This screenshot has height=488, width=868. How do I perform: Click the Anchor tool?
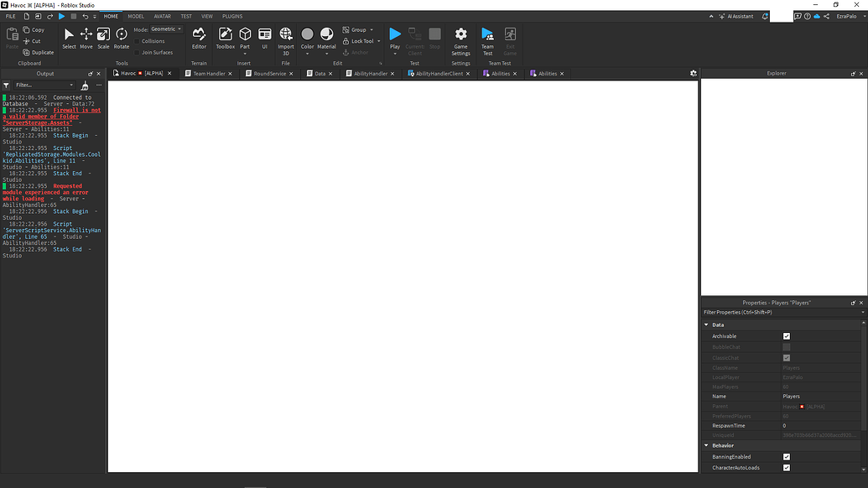pyautogui.click(x=358, y=52)
